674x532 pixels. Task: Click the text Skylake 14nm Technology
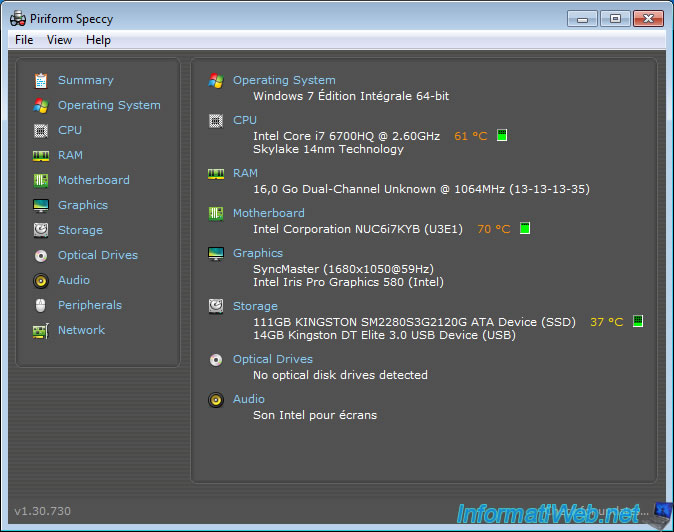tap(328, 150)
